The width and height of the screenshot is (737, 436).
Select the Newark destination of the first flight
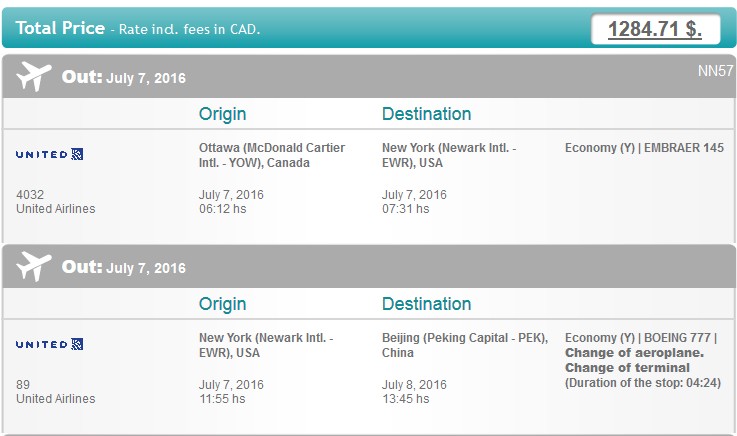click(x=449, y=154)
